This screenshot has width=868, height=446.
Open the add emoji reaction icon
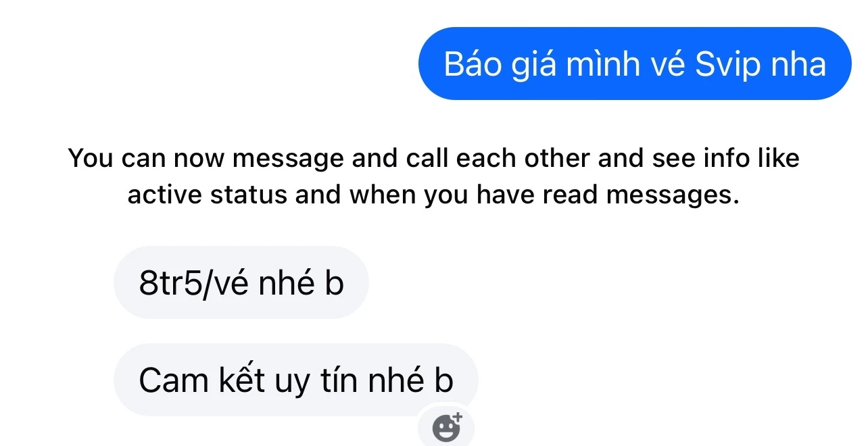click(x=446, y=426)
